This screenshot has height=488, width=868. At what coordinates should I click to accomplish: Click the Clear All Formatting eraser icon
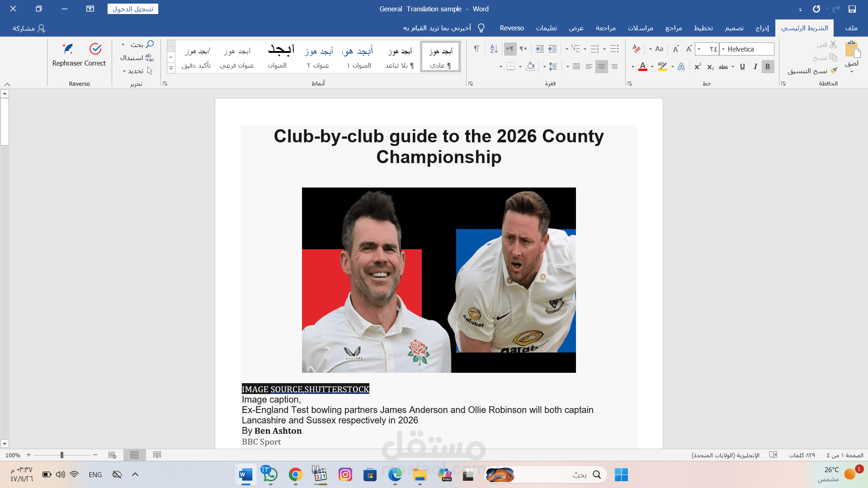click(x=637, y=49)
